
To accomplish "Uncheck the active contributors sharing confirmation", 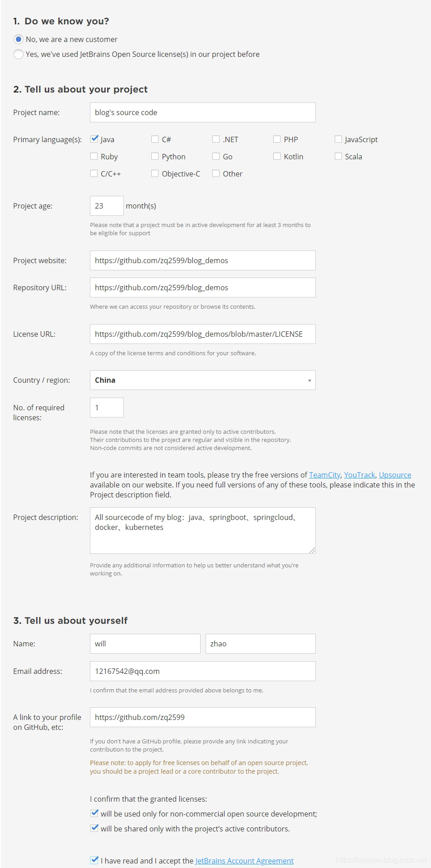I will point(94,828).
